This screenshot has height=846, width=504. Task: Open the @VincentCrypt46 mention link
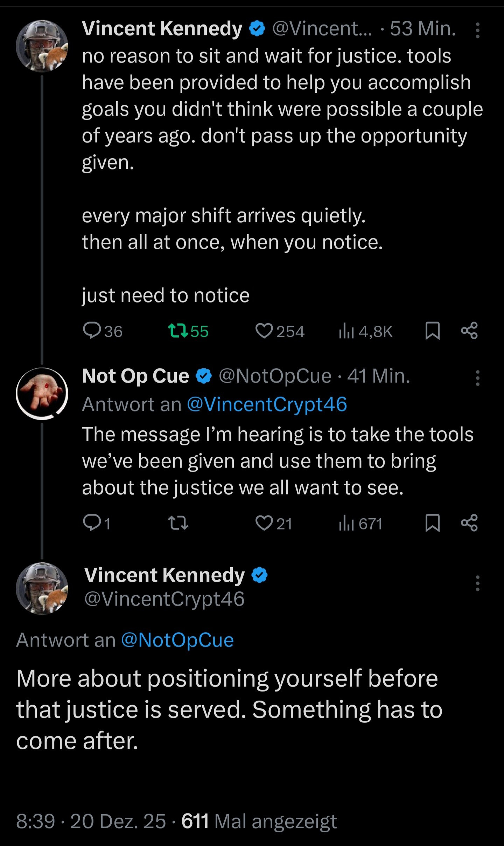click(x=267, y=404)
